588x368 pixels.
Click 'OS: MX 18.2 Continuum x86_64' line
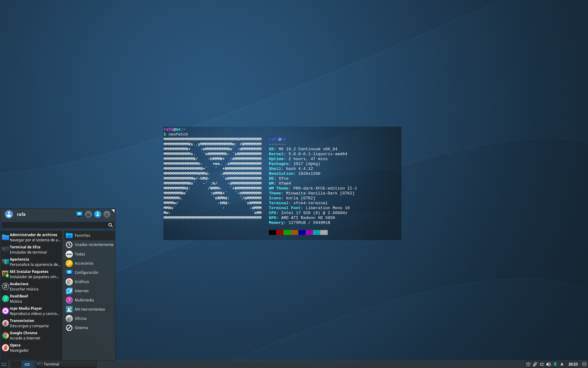(303, 149)
